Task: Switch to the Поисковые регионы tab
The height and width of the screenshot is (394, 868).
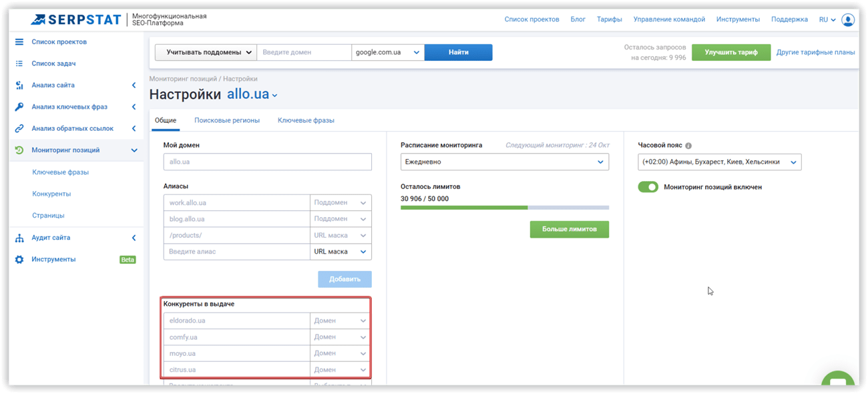Action: coord(227,121)
